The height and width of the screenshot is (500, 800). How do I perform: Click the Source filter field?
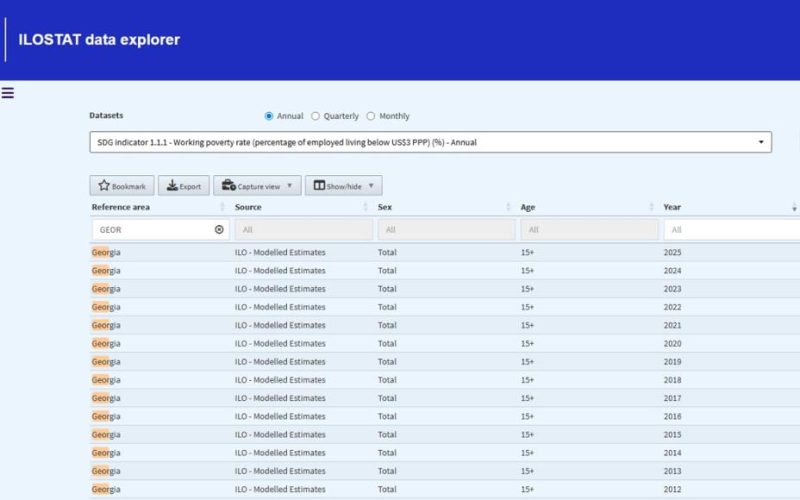[304, 230]
